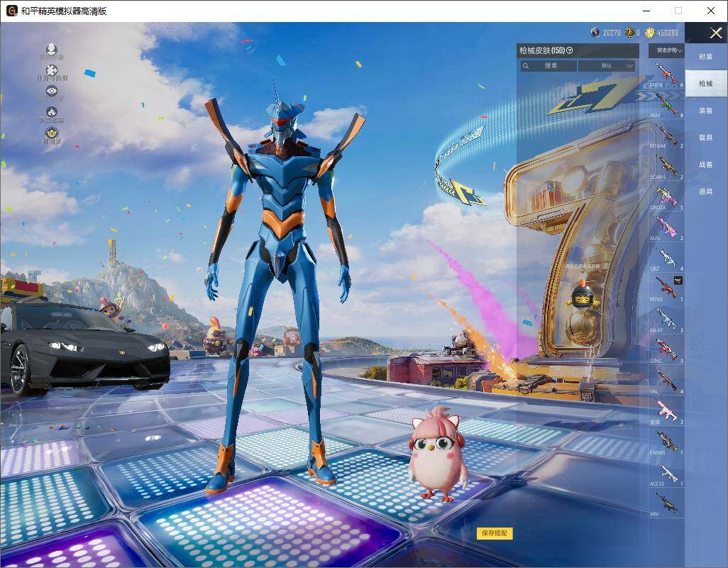This screenshot has width=728, height=568.
Task: Select the VAL weapon skin
Action: tap(666, 381)
